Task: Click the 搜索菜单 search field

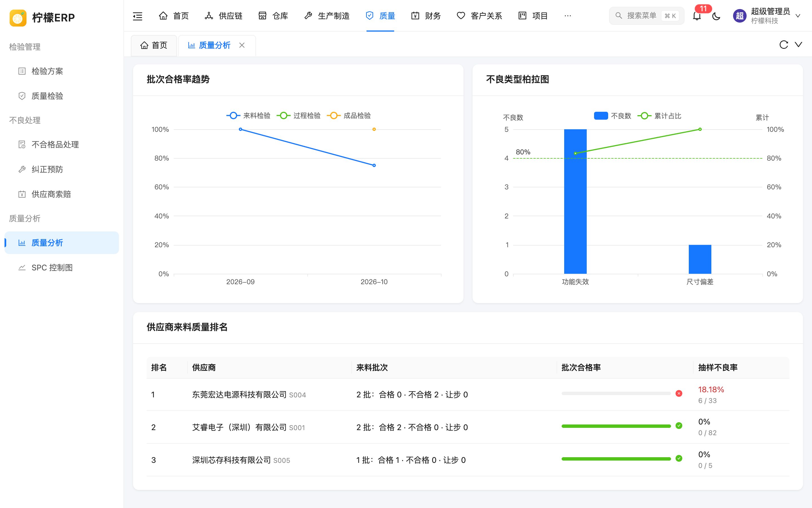Action: click(646, 16)
